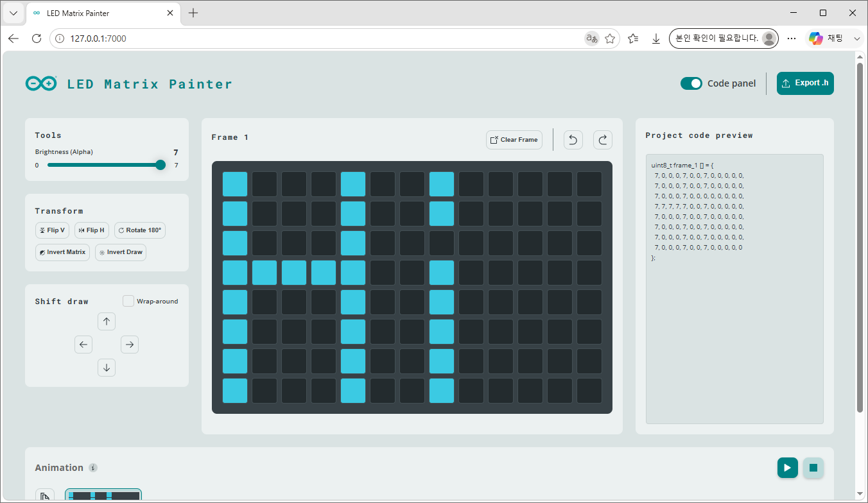Click the Brightness value '7' label
Screen dimensions: 868x503
click(176, 152)
